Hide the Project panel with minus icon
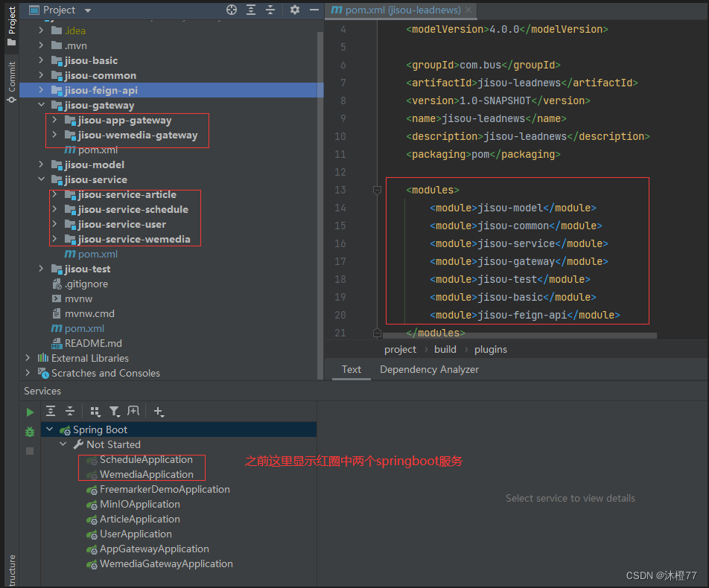Image resolution: width=709 pixels, height=588 pixels. (x=314, y=10)
